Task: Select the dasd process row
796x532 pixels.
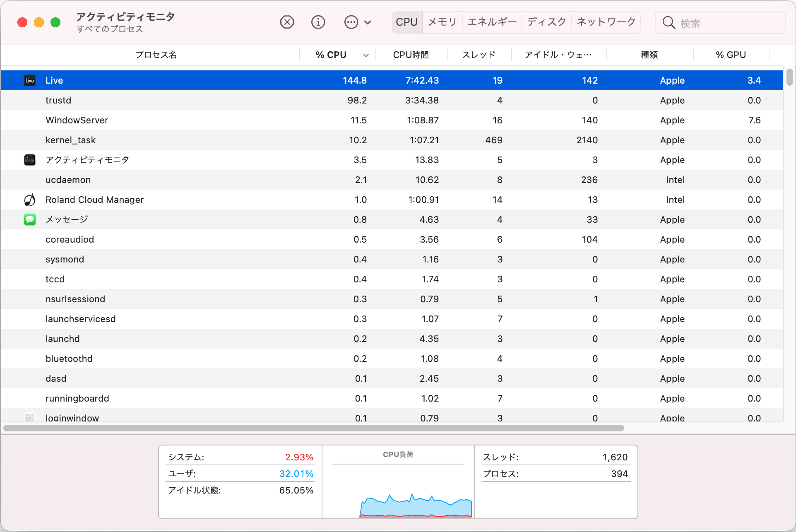Action: click(392, 378)
